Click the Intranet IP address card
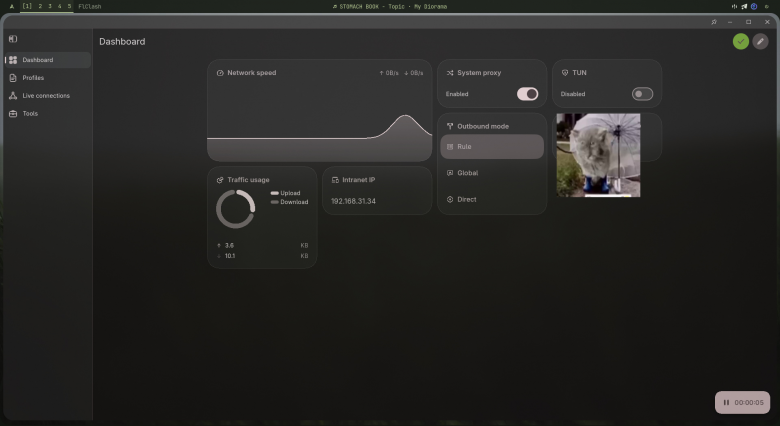780x426 pixels. pyautogui.click(x=377, y=191)
